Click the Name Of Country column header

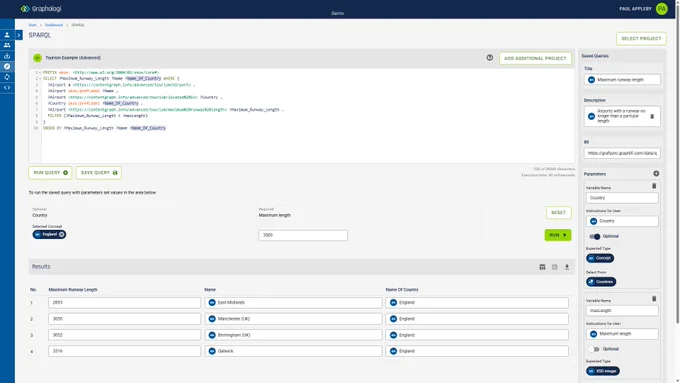(402, 290)
